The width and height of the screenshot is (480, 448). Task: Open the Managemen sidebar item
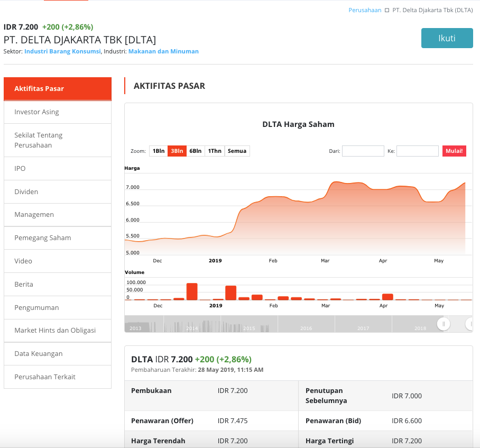pyautogui.click(x=58, y=215)
